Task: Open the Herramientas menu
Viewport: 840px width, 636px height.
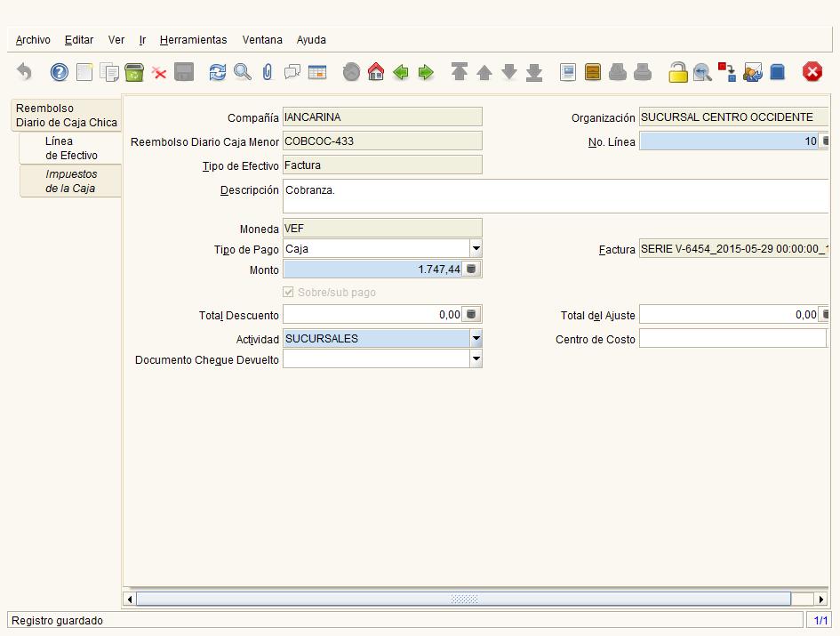Action: pyautogui.click(x=194, y=40)
